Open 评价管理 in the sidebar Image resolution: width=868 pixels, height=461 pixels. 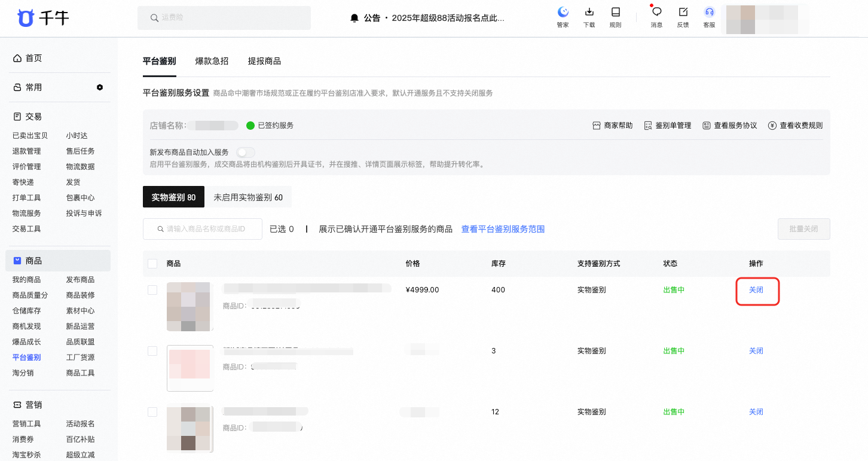(x=26, y=167)
